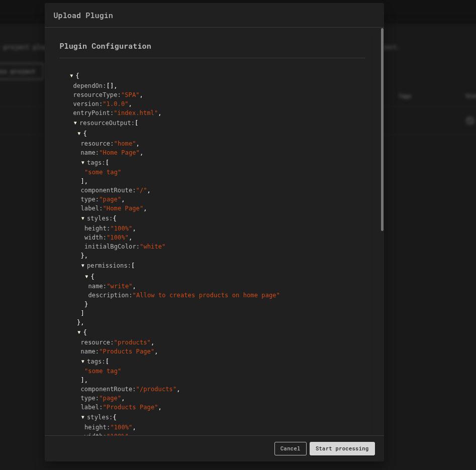476x470 pixels.
Task: Collapse the resourceOutput array
Action: coord(75,123)
